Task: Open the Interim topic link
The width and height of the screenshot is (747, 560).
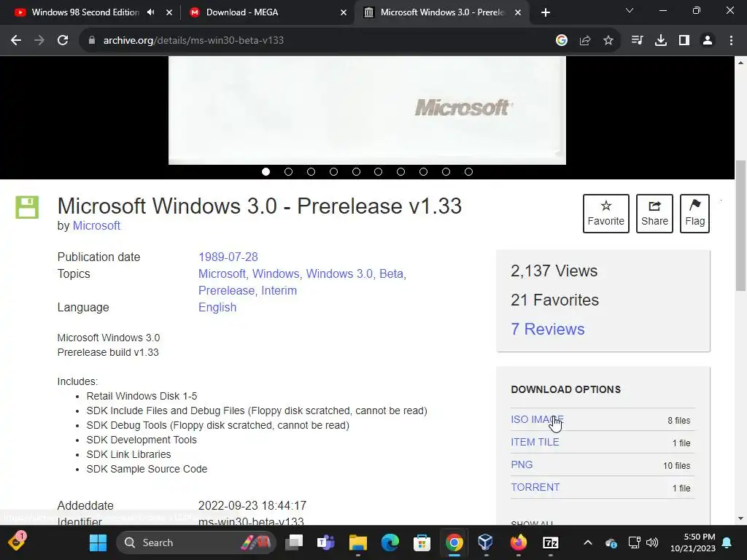Action: [x=279, y=290]
